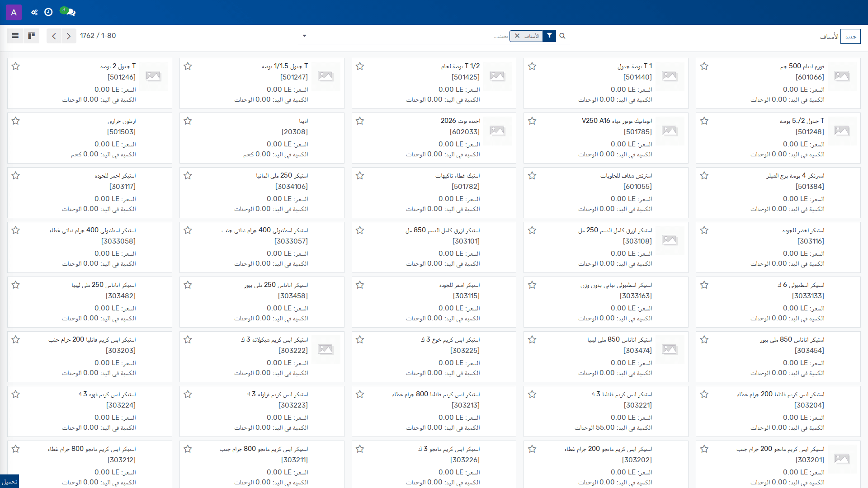
Task: Open product code [303204]
Action: (809, 405)
